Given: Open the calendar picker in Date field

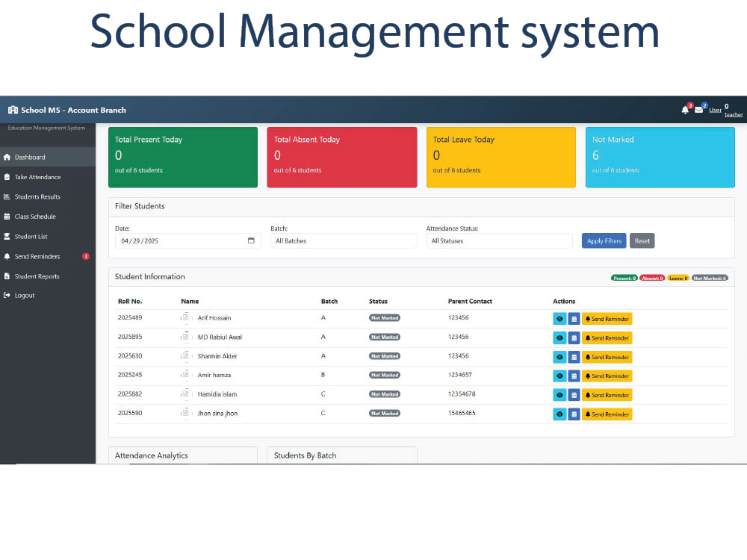Looking at the screenshot, I should pos(251,240).
